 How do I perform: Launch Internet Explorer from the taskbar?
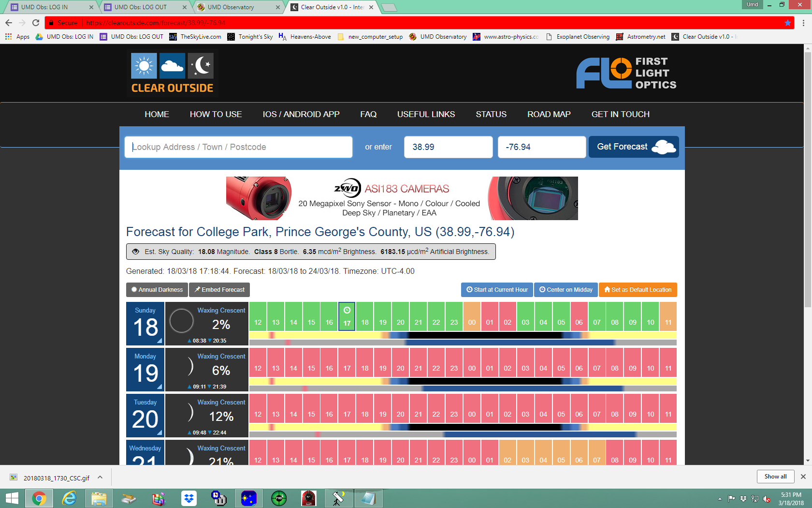69,498
